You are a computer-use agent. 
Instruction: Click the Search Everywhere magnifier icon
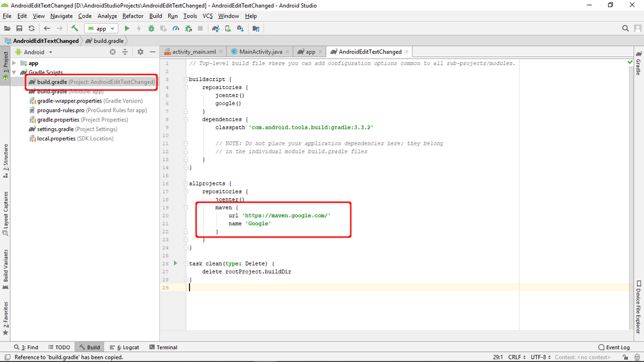625,28
